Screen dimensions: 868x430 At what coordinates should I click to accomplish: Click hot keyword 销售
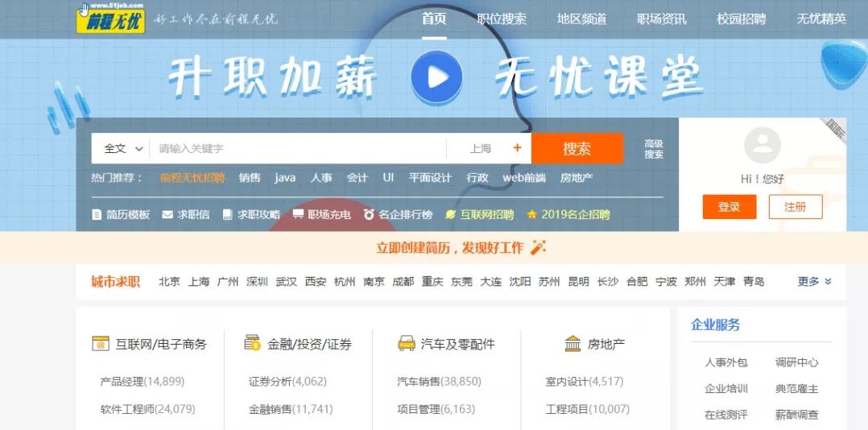250,178
